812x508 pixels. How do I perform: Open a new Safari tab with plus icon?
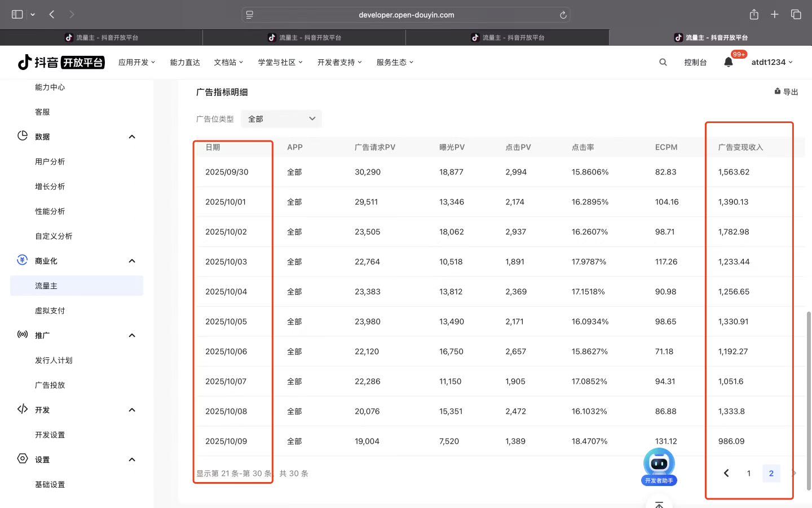tap(775, 15)
